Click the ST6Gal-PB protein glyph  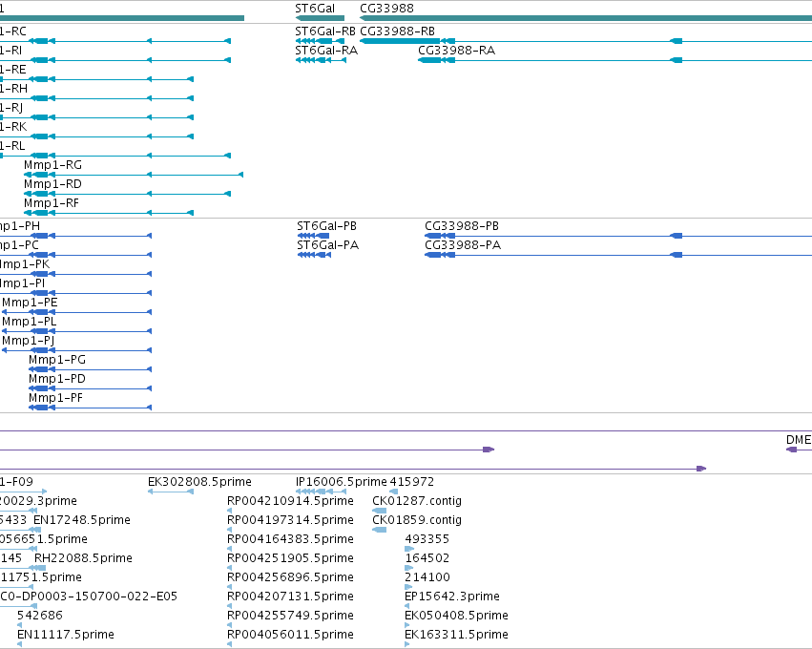[x=313, y=236]
